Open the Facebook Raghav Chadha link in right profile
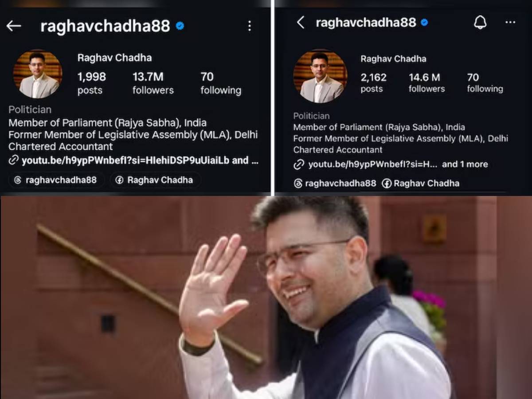 [421, 184]
